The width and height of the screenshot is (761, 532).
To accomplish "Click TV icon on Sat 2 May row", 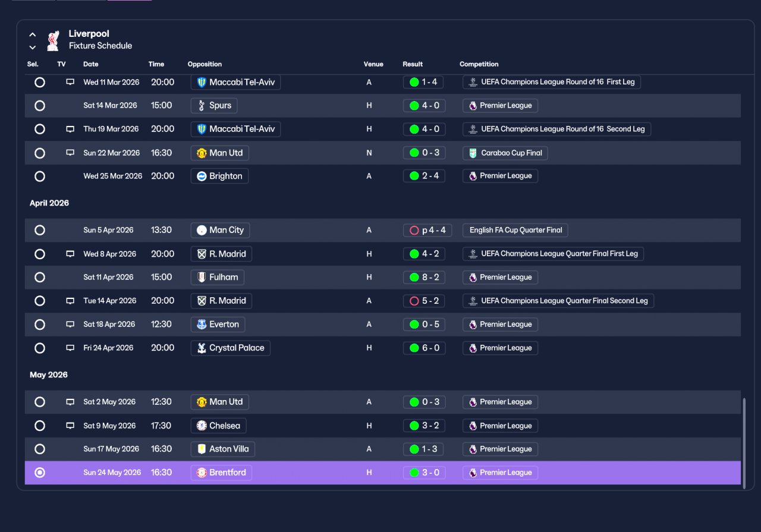I will 70,402.
